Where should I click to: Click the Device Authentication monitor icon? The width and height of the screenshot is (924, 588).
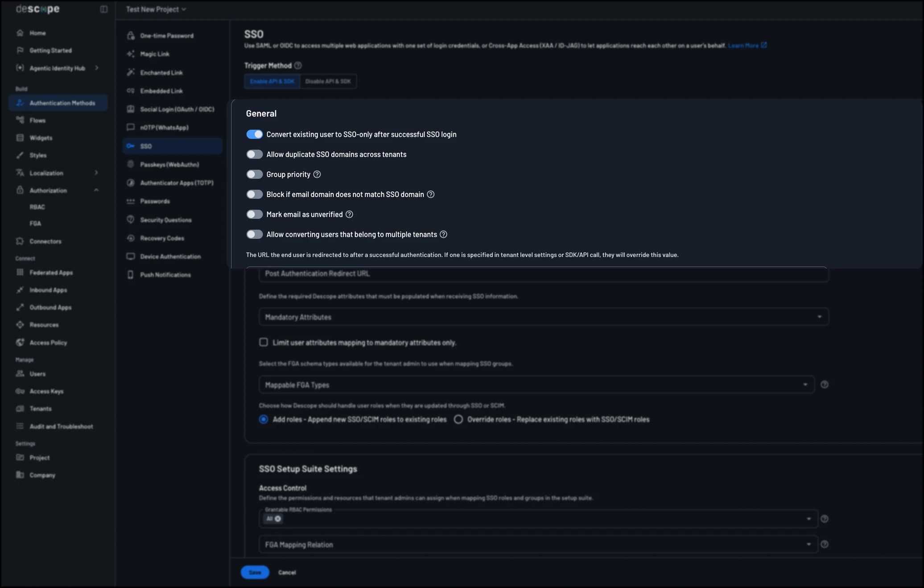click(131, 257)
